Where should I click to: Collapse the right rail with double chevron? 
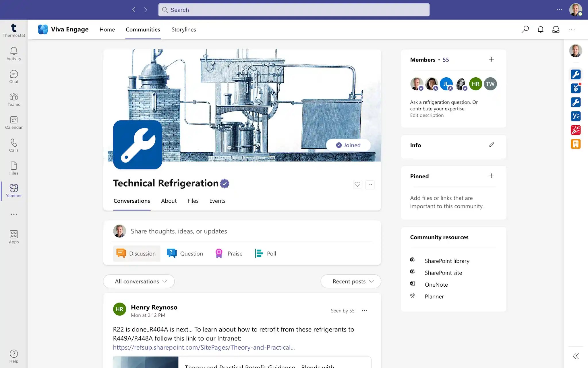click(576, 356)
